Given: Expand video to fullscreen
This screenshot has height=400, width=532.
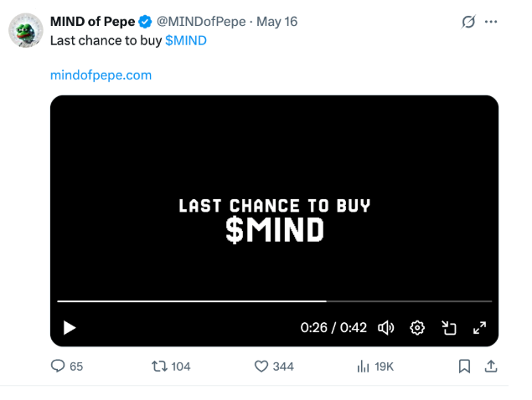Looking at the screenshot, I should click(480, 328).
